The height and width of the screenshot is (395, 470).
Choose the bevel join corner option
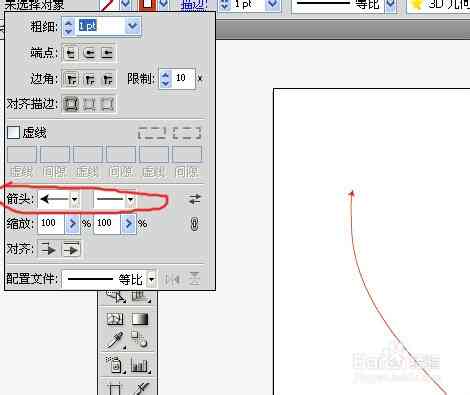107,79
